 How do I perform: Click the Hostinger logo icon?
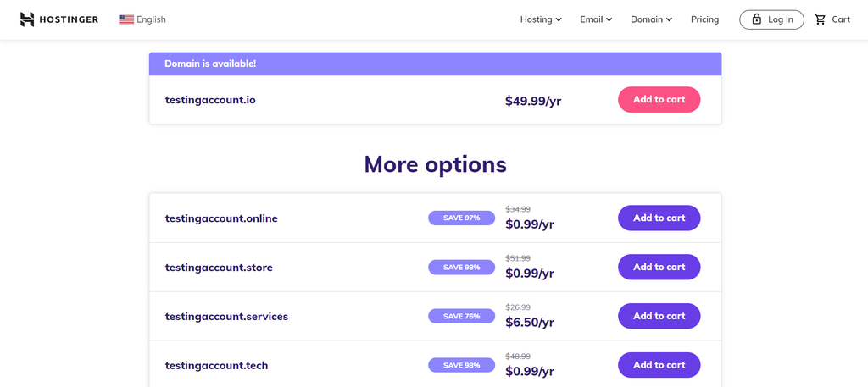coord(27,19)
